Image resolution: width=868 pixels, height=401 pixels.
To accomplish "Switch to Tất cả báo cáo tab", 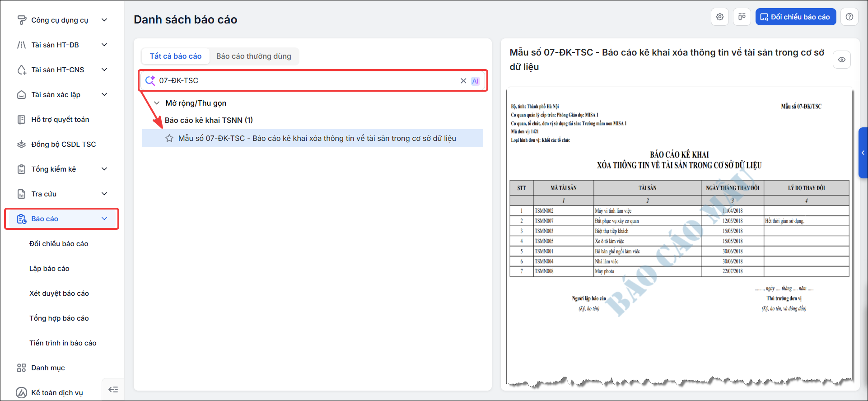I will (x=176, y=56).
